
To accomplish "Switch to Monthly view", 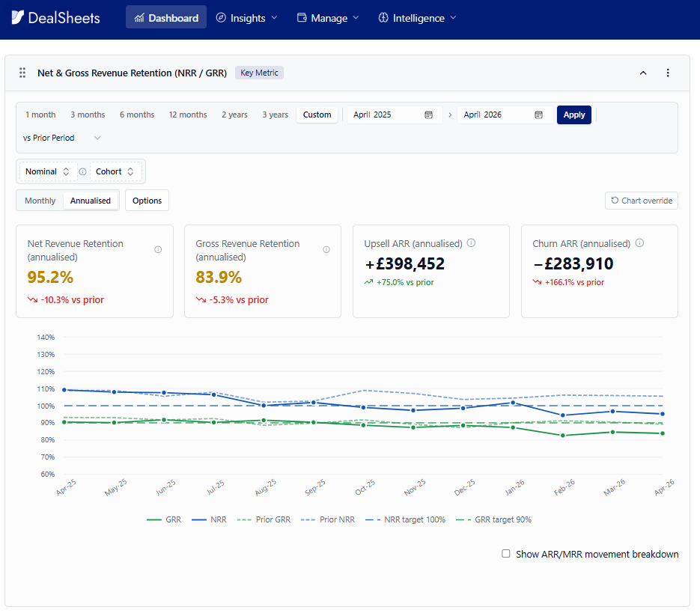I will (x=40, y=201).
